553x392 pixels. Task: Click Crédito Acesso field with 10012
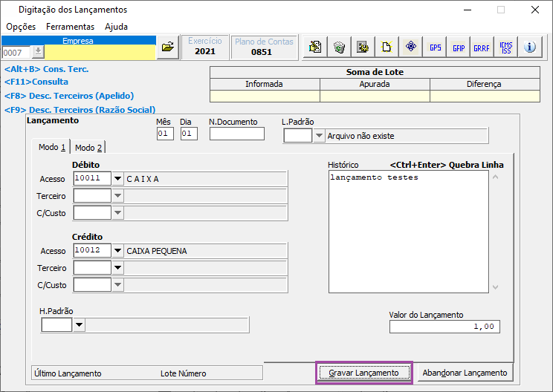tap(92, 250)
